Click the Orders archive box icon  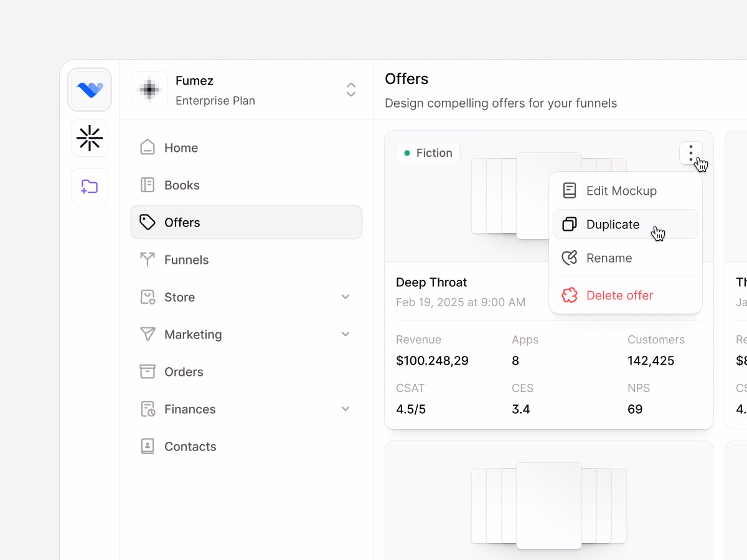(148, 371)
